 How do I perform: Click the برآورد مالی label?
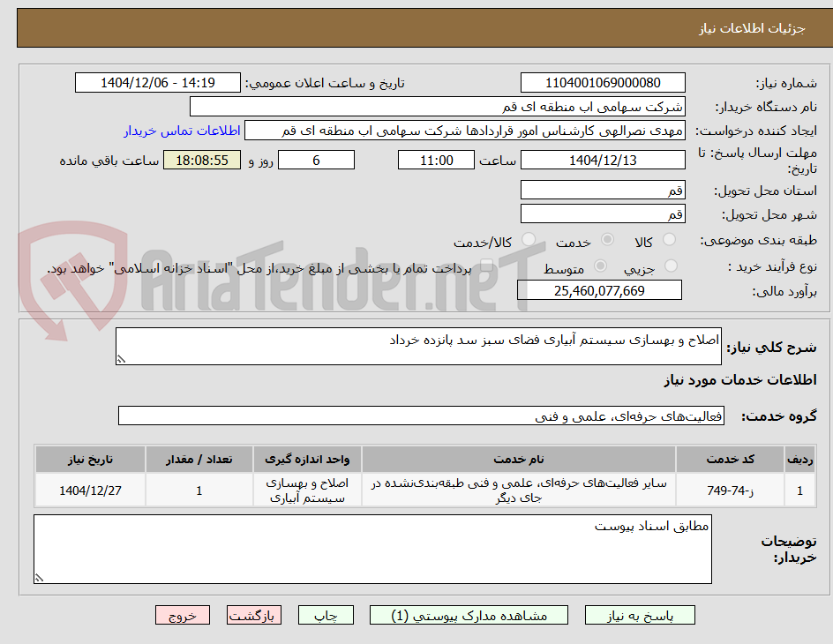tap(784, 291)
